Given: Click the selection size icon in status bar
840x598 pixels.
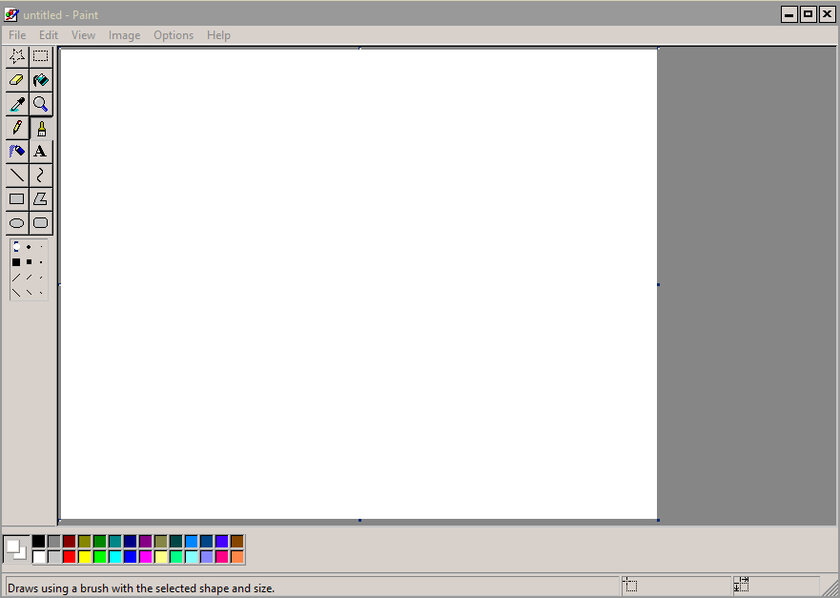Looking at the screenshot, I should (x=741, y=585).
